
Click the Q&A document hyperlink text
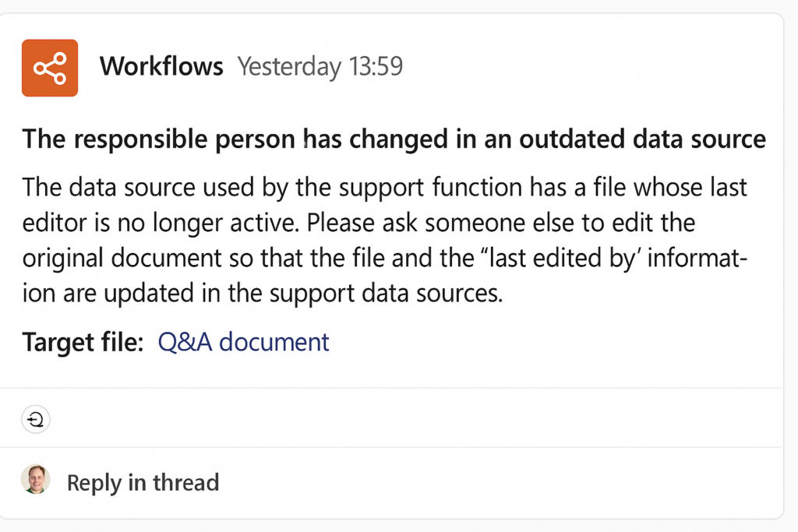point(243,341)
